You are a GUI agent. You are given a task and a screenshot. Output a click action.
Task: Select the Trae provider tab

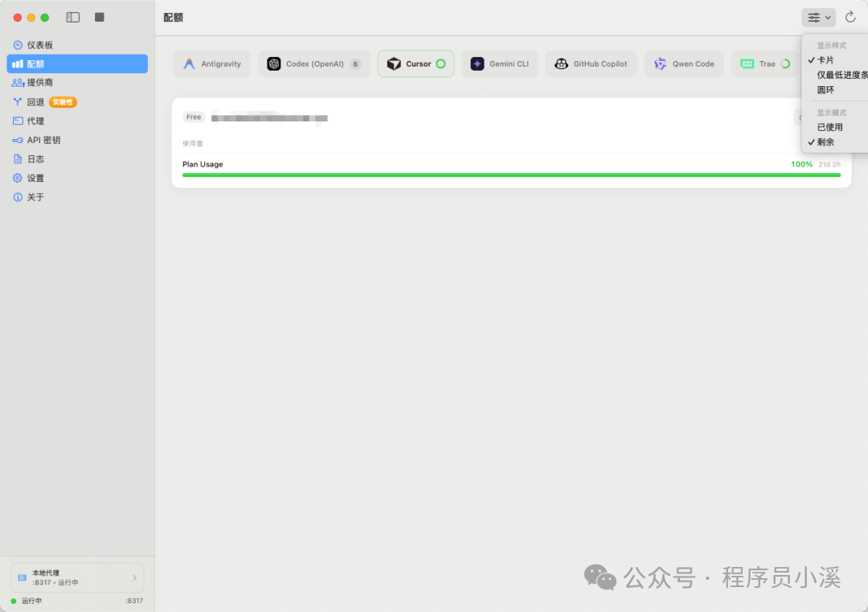click(765, 64)
